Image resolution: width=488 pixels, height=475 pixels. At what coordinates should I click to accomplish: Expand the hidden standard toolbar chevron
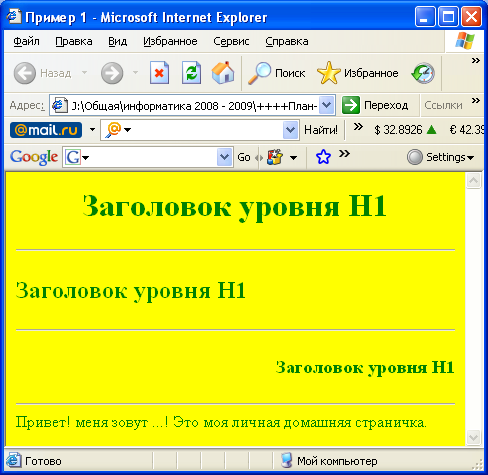click(x=476, y=61)
